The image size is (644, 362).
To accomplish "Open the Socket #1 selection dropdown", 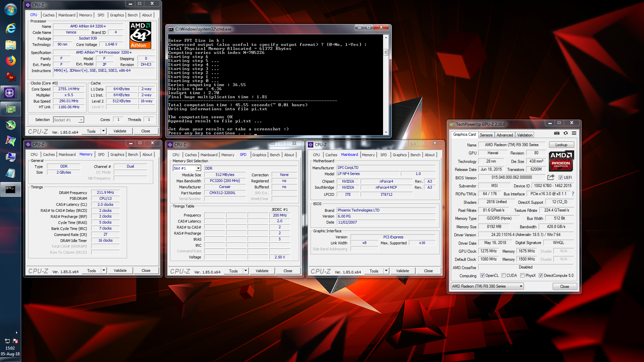I will tap(68, 120).
